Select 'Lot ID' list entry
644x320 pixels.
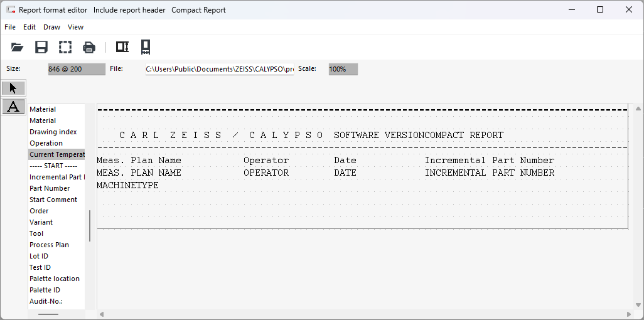[x=39, y=256]
